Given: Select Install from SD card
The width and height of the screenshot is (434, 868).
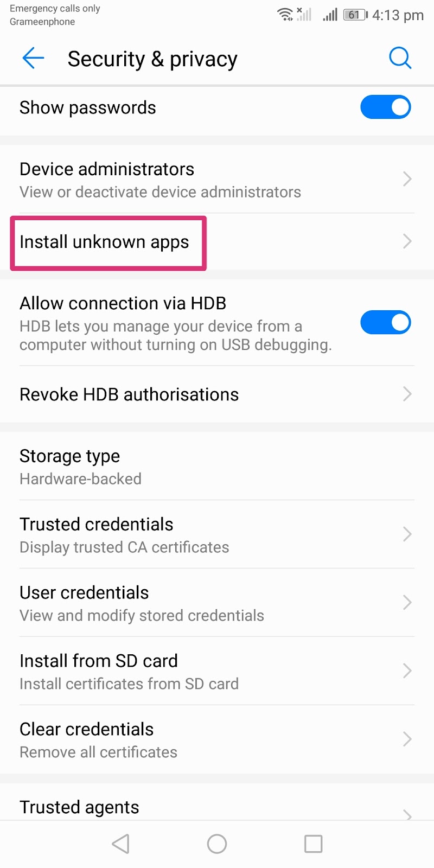Looking at the screenshot, I should pyautogui.click(x=217, y=671).
